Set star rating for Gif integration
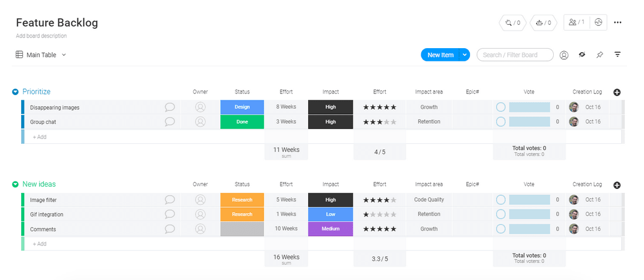 click(380, 214)
